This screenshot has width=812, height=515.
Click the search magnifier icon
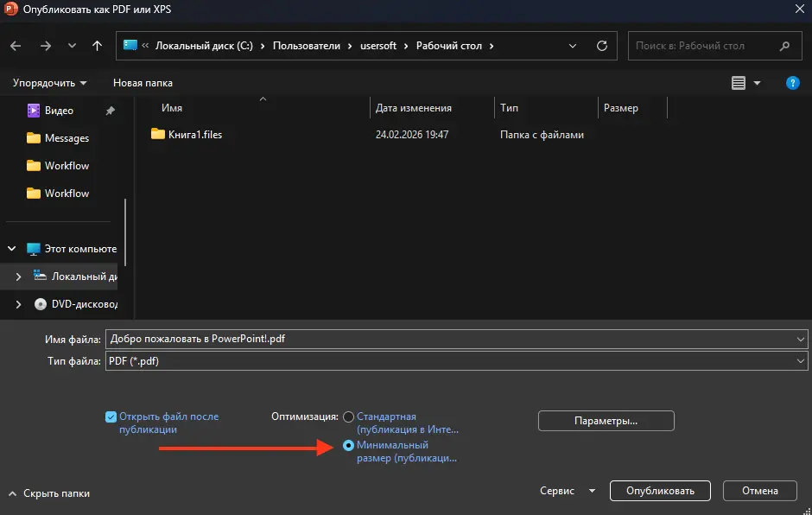point(784,46)
